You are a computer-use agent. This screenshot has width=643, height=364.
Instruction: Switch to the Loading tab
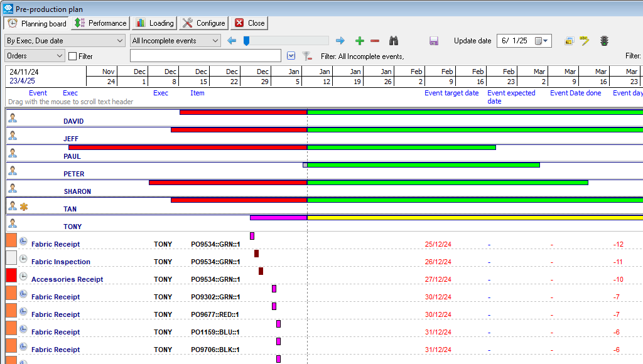154,23
